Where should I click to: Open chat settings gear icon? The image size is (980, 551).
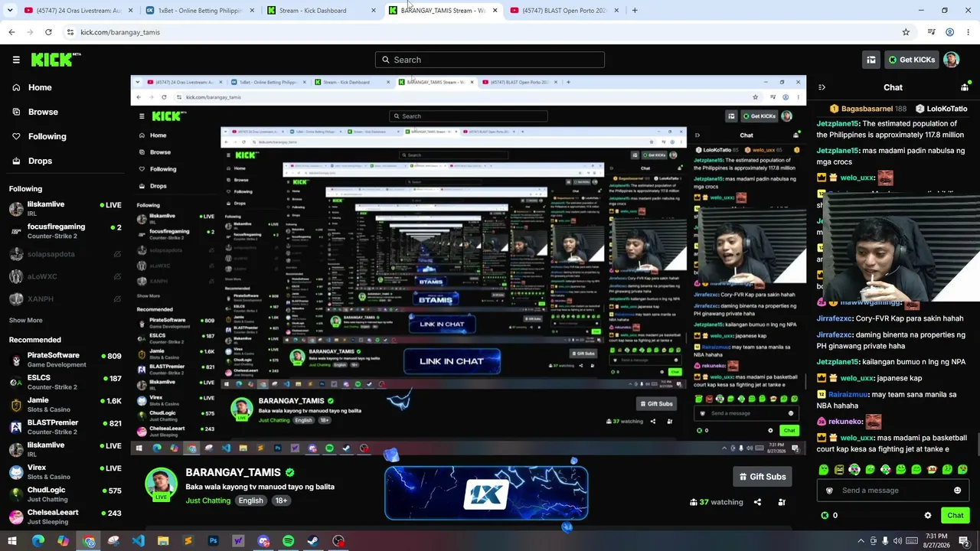click(x=928, y=516)
